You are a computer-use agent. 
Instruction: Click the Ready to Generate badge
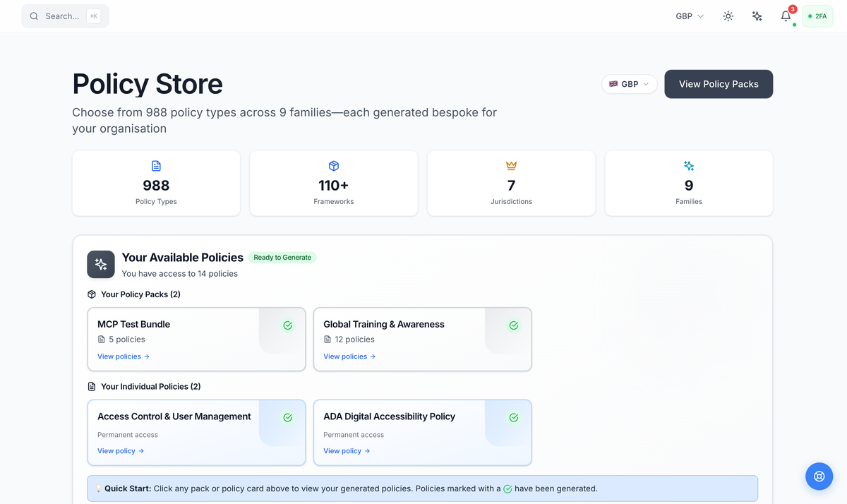[282, 257]
